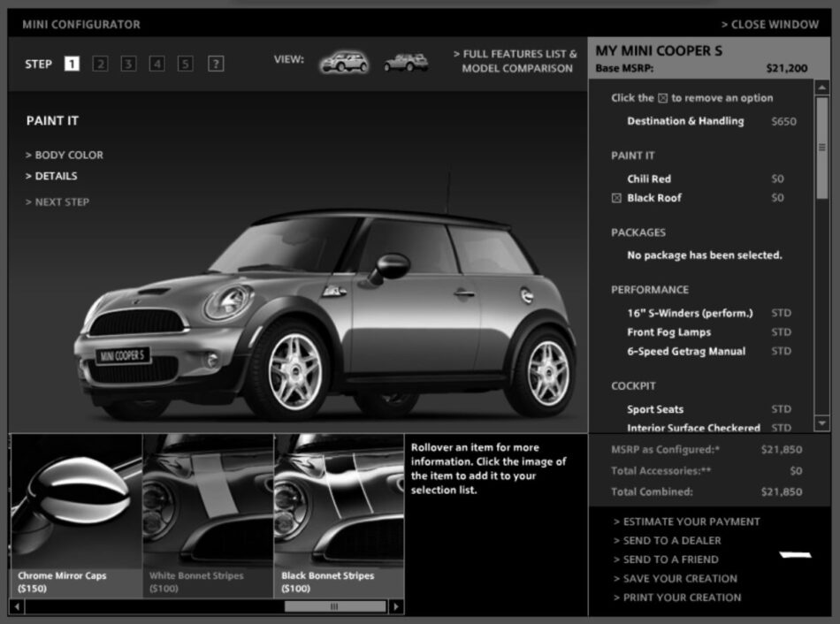The height and width of the screenshot is (624, 840).
Task: Click the 6-Speed Getrag Manual entry
Action: tap(686, 352)
